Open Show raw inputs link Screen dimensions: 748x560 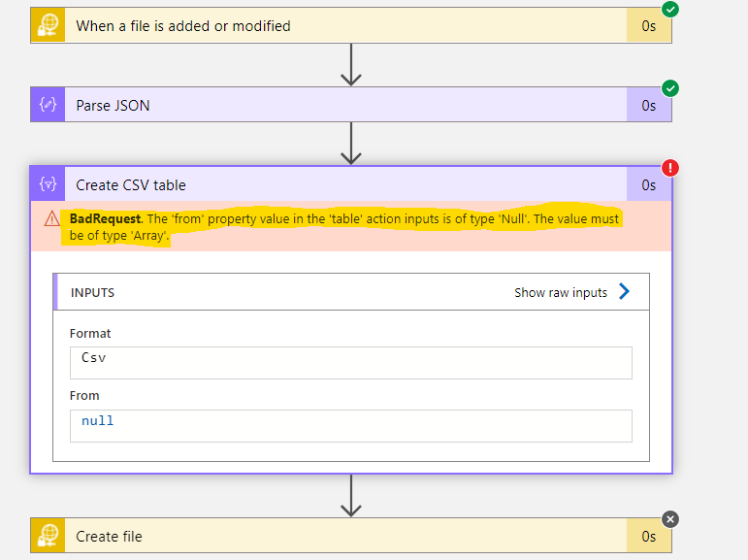pos(561,292)
